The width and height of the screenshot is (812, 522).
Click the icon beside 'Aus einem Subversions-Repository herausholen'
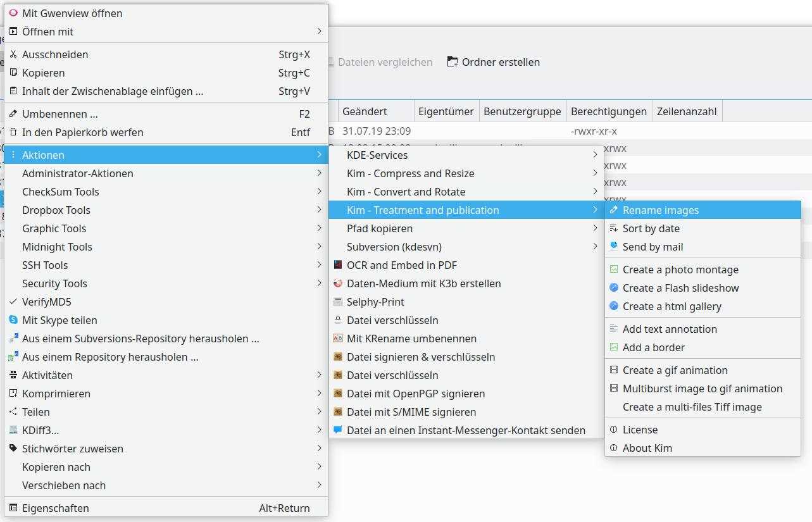coord(13,339)
